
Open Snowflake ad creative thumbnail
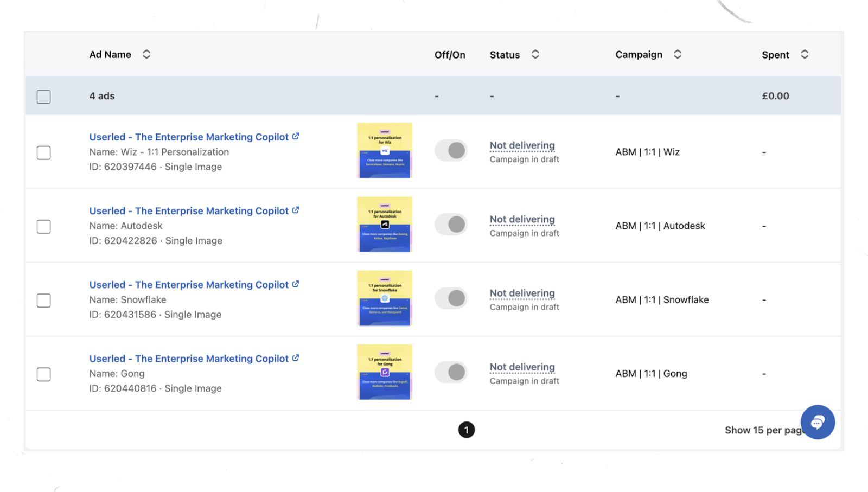tap(385, 298)
